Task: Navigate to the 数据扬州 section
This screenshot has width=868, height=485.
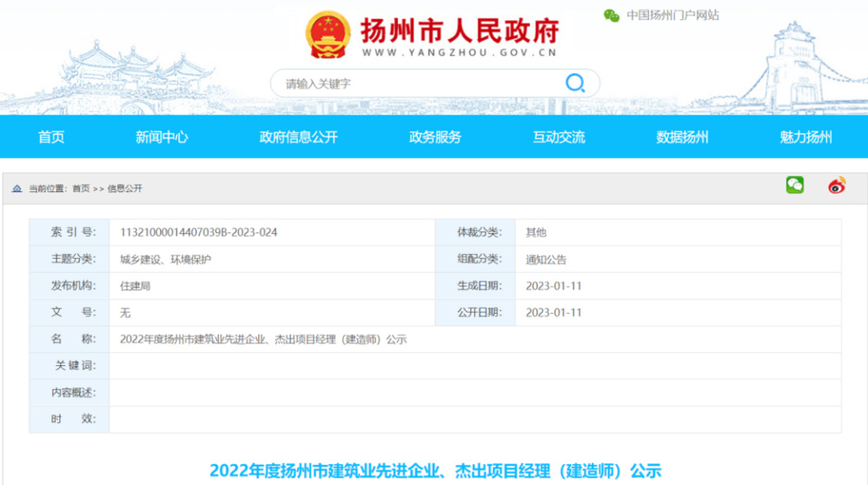Action: pyautogui.click(x=682, y=137)
